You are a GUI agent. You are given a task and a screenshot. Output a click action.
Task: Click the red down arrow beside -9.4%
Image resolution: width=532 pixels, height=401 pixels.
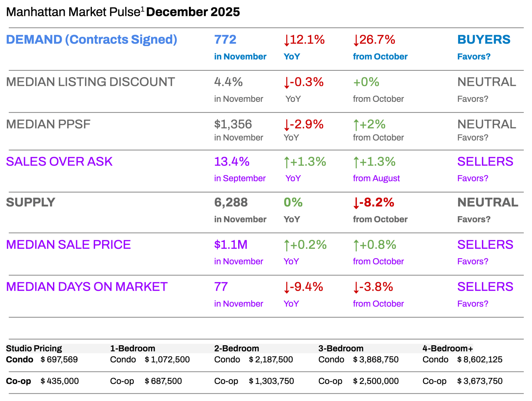tap(286, 287)
